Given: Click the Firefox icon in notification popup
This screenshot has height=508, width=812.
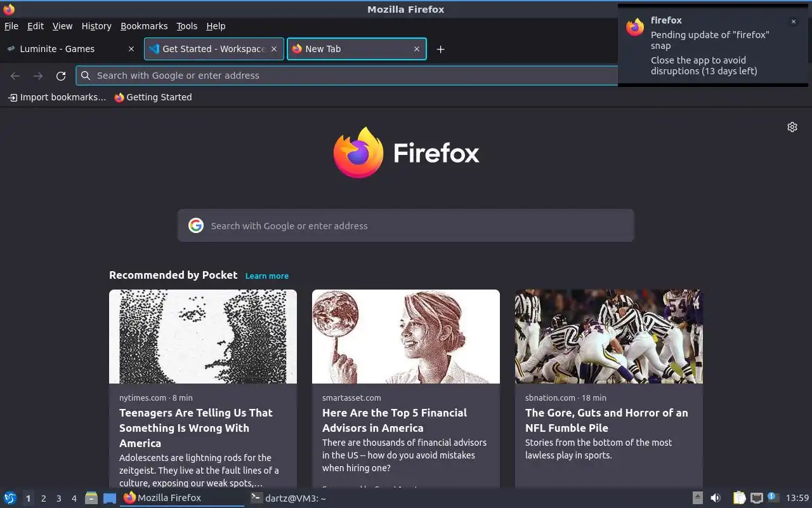Looking at the screenshot, I should (635, 27).
